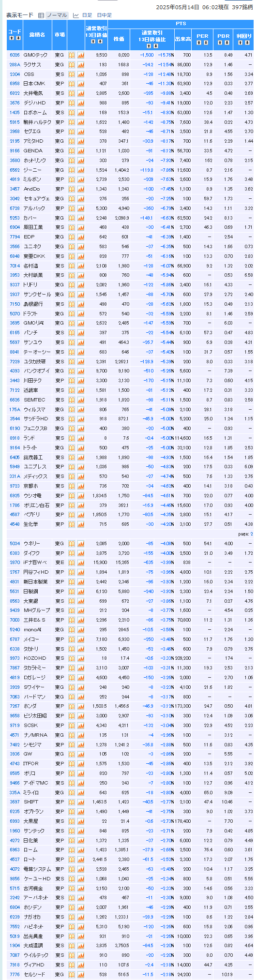Screen dimensions: 257x980
Task: Open the chart icon for ハピネット
Action: point(81,926)
